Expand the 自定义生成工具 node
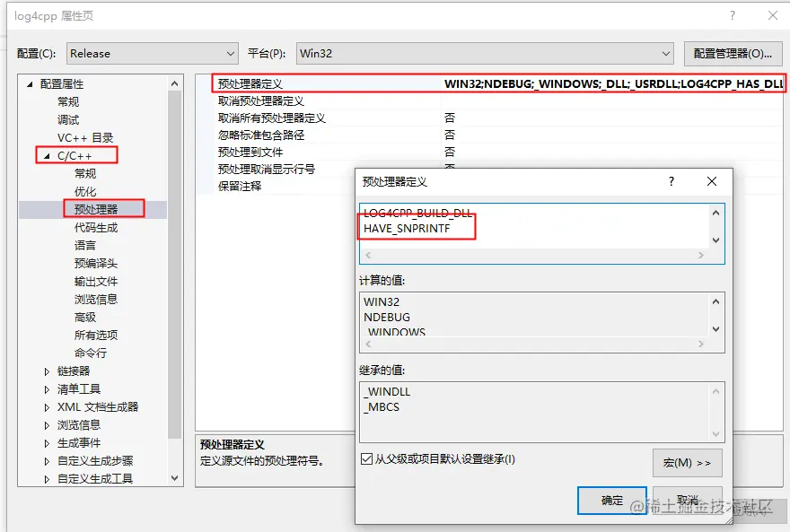Screen dimensions: 790x532 tap(47, 479)
